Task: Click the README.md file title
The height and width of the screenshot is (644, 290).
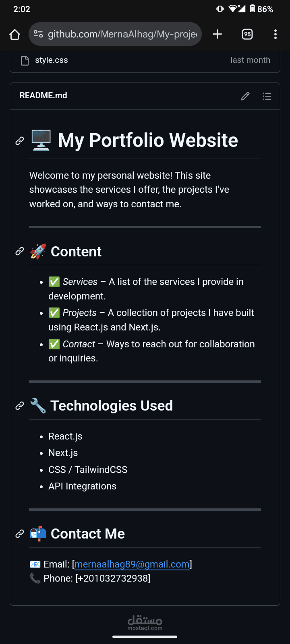Action: tap(43, 95)
